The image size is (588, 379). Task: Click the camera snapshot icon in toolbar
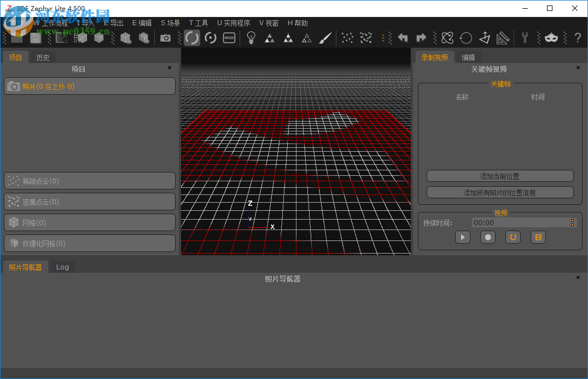coord(165,38)
